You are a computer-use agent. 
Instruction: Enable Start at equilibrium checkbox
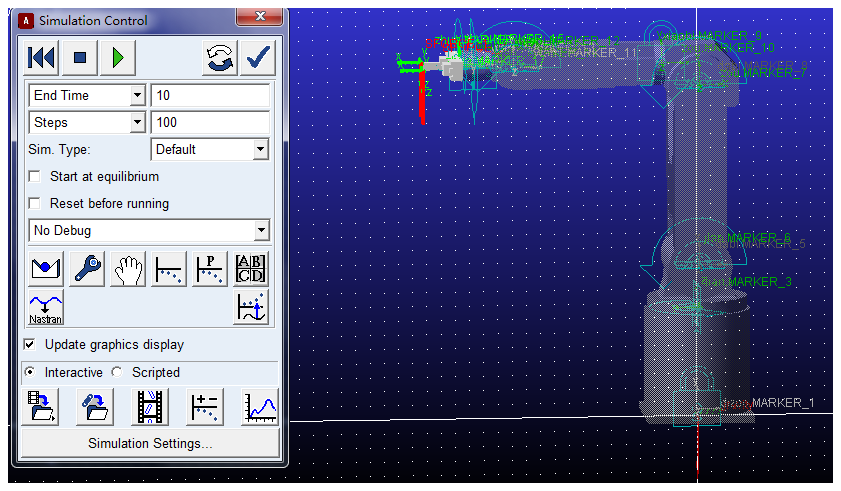(x=36, y=177)
